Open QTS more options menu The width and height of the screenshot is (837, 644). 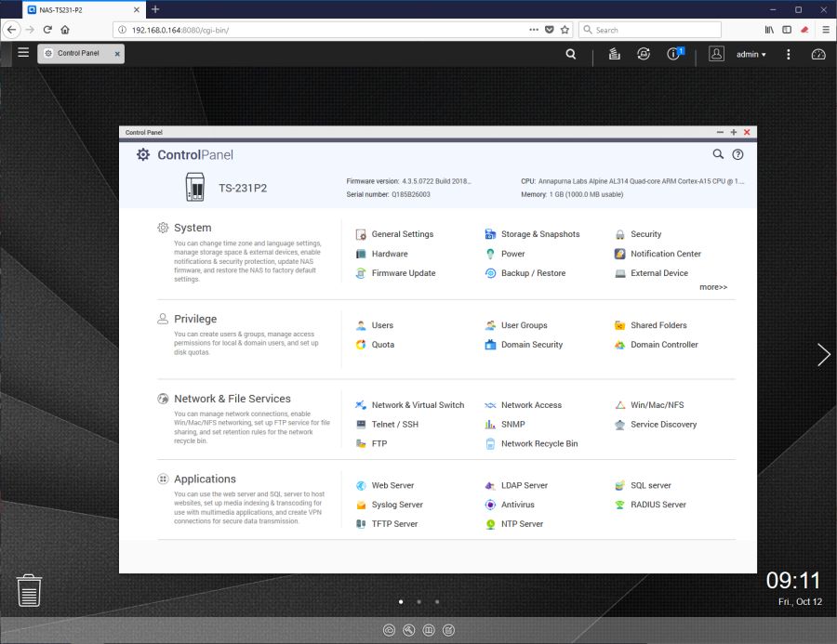(x=789, y=55)
